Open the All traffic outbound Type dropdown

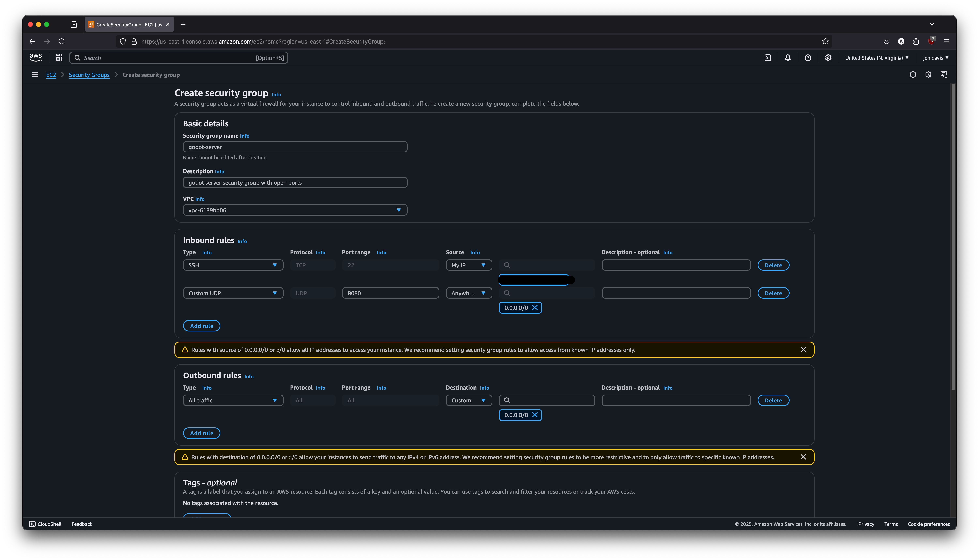(x=233, y=400)
